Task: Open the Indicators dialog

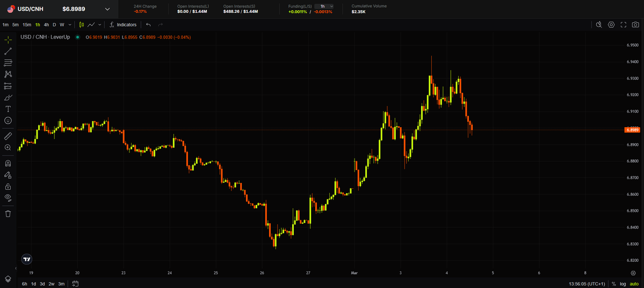Action: (123, 25)
